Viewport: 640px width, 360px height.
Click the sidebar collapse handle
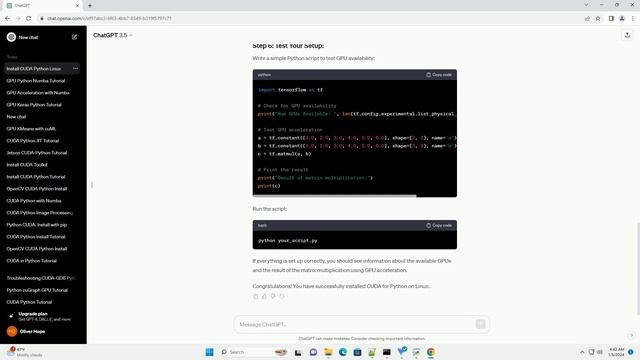click(92, 185)
